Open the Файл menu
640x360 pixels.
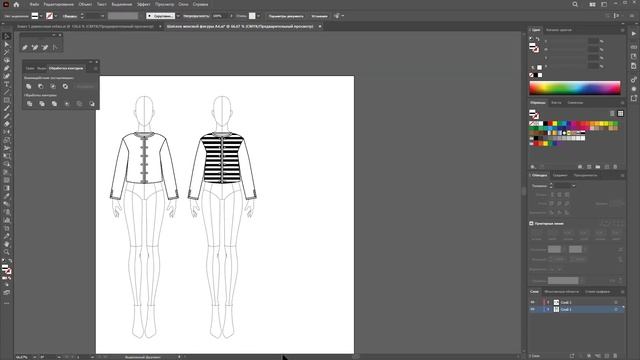point(34,4)
